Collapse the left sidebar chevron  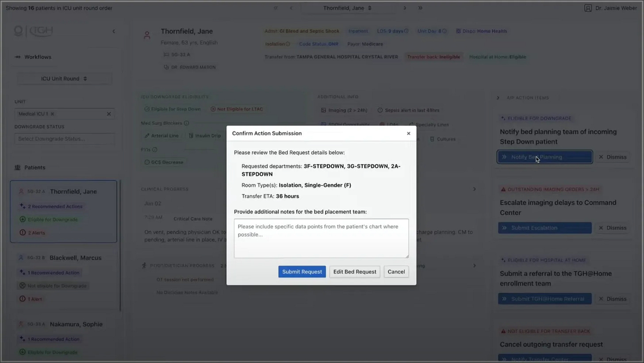114,31
